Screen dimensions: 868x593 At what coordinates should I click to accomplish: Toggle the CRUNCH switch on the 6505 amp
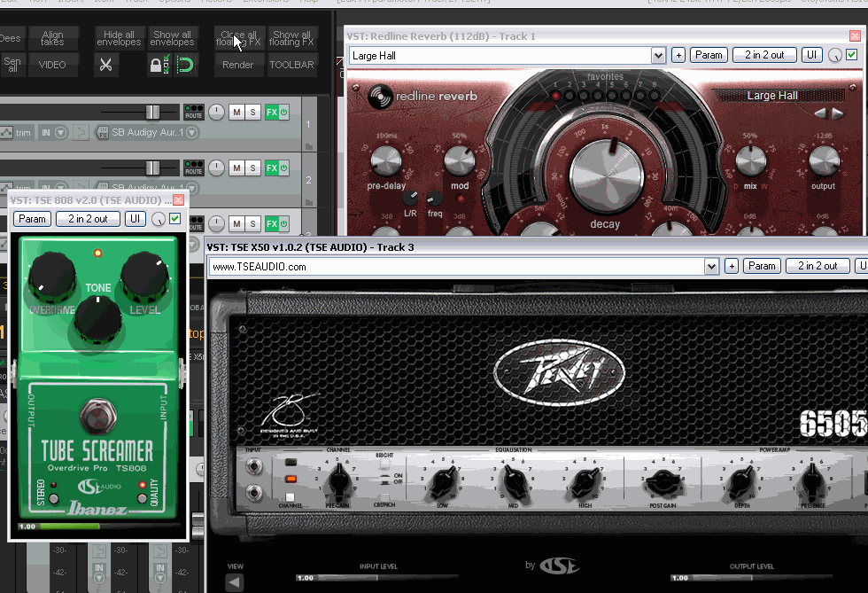(384, 495)
